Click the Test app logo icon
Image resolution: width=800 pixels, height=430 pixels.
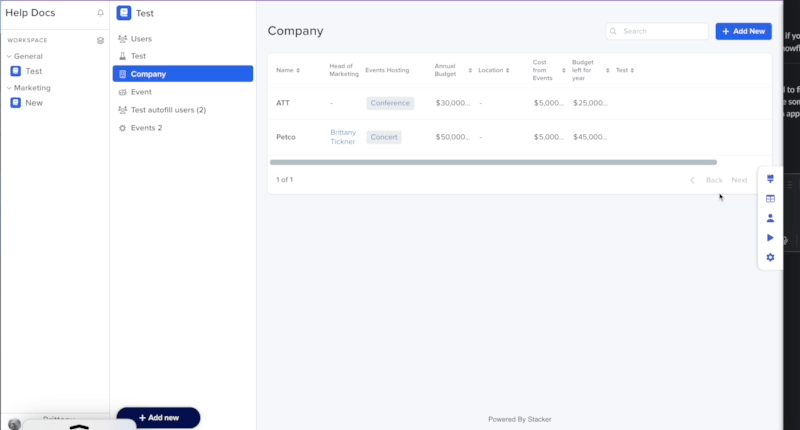click(124, 13)
